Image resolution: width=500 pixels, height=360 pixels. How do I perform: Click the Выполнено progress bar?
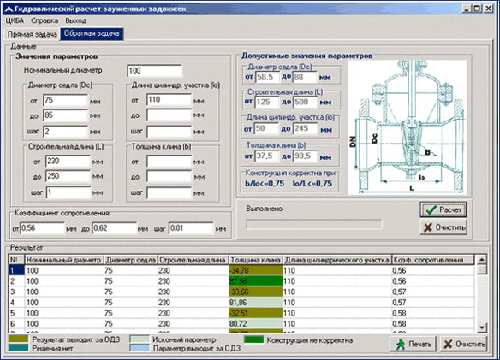coord(314,224)
